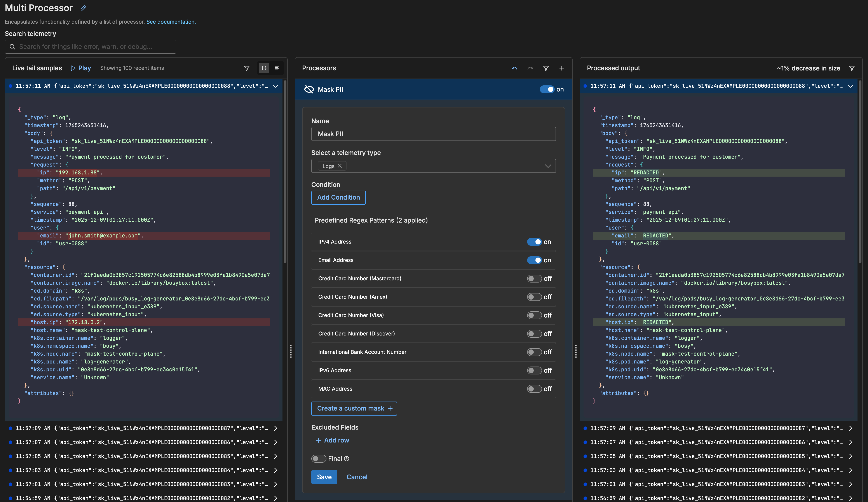Switch to plain text lines view icon
The height and width of the screenshot is (502, 868).
tap(277, 68)
